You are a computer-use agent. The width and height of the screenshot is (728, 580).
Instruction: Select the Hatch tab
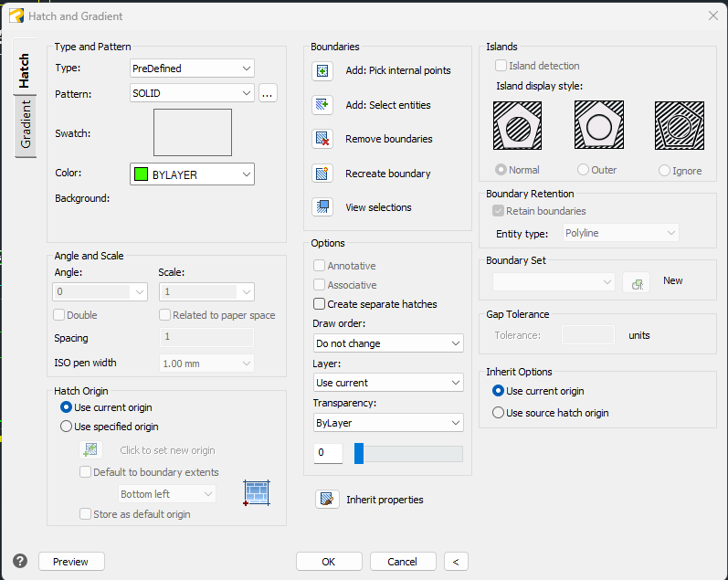click(x=26, y=69)
